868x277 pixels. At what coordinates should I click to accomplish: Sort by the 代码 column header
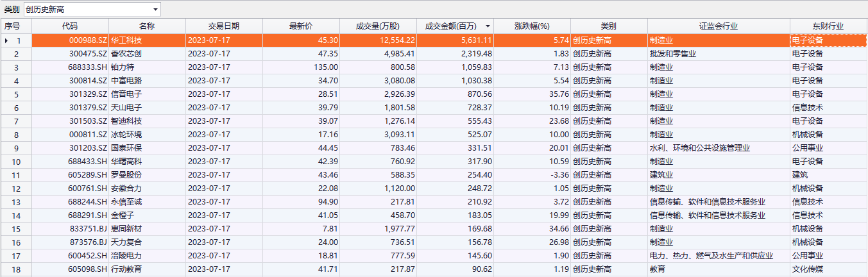pos(70,26)
